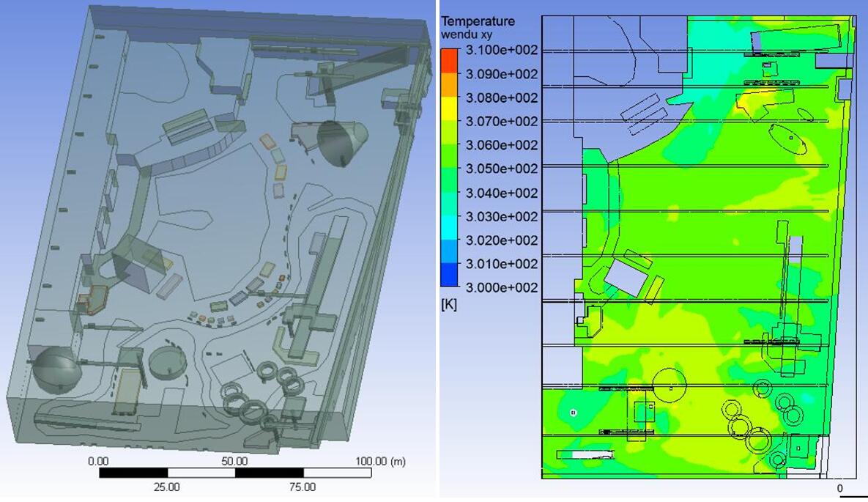Click the Temperature legend title
Image resolution: width=868 pixels, height=502 pixels.
(x=478, y=21)
